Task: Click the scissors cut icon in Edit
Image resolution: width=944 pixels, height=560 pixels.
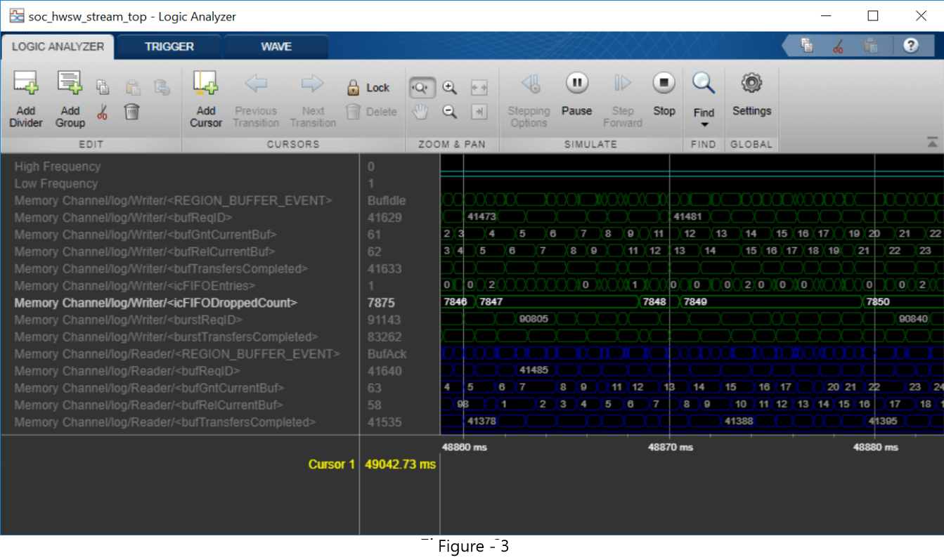Action: point(103,112)
